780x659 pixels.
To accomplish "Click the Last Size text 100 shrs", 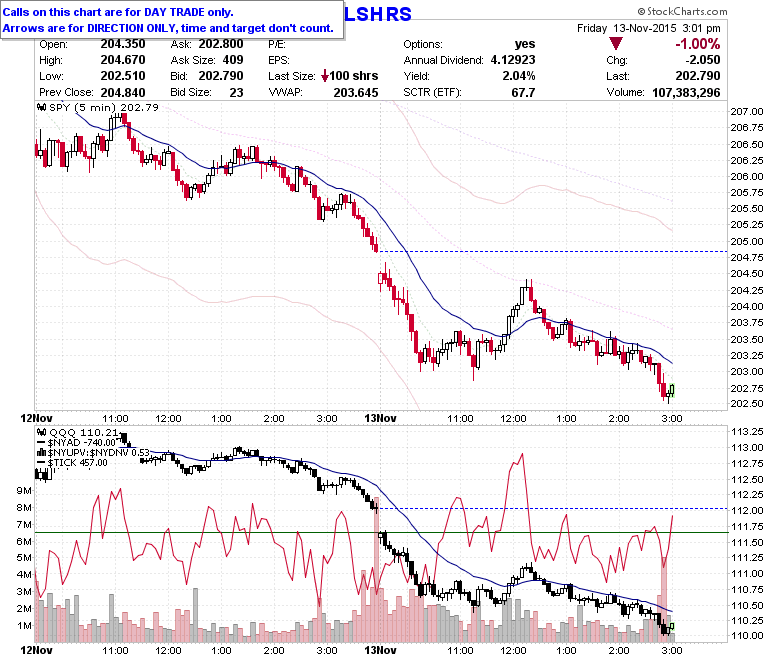I will click(354, 76).
